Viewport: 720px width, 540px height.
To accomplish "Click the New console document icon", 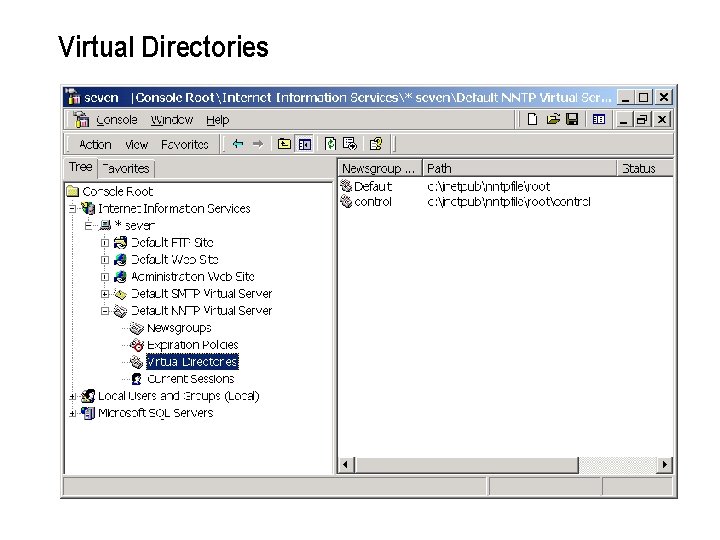I will pyautogui.click(x=532, y=120).
